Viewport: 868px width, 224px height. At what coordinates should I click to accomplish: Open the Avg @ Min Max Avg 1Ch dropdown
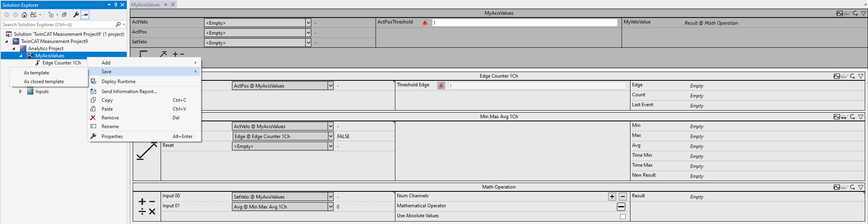[330, 206]
